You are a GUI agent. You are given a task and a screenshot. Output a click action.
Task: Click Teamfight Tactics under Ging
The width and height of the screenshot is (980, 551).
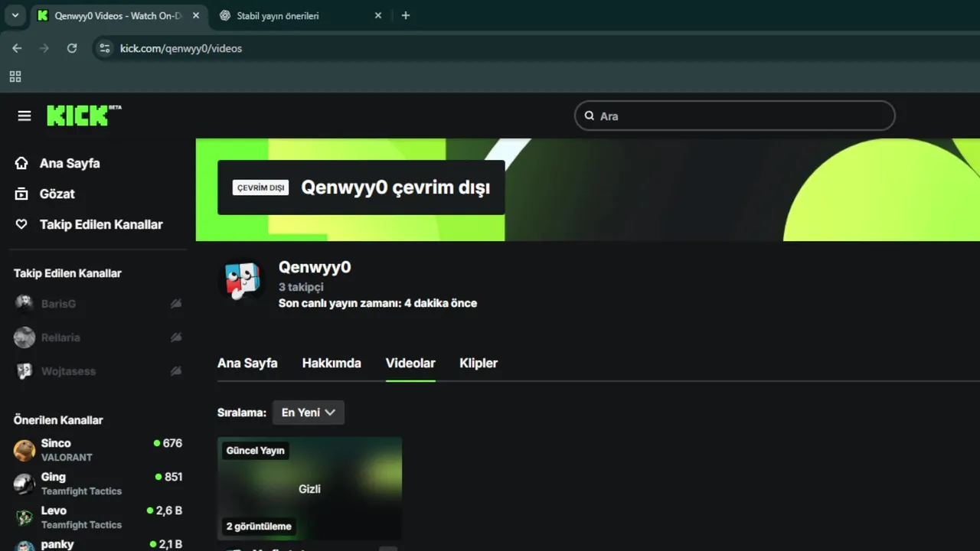point(81,491)
